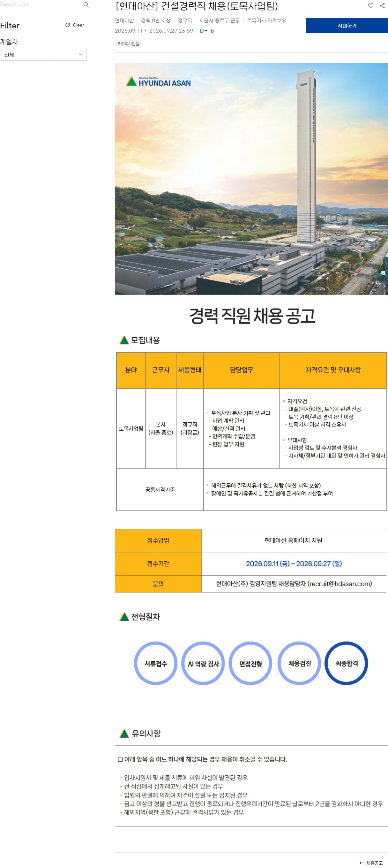Click the D-16 deadline text
The image size is (388, 868).
tap(207, 31)
